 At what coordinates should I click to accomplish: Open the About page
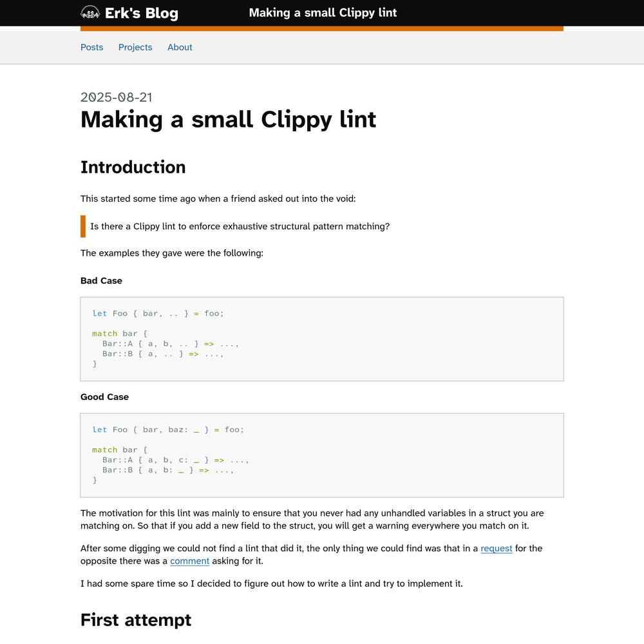180,47
